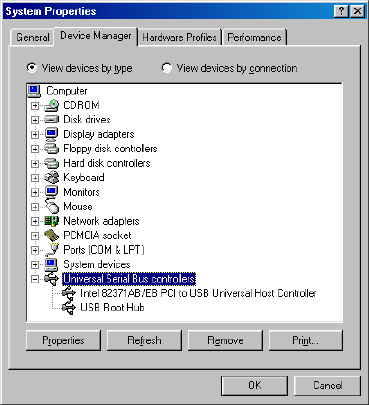The width and height of the screenshot is (369, 405).
Task: Expand the Monitors branch
Action: [35, 192]
